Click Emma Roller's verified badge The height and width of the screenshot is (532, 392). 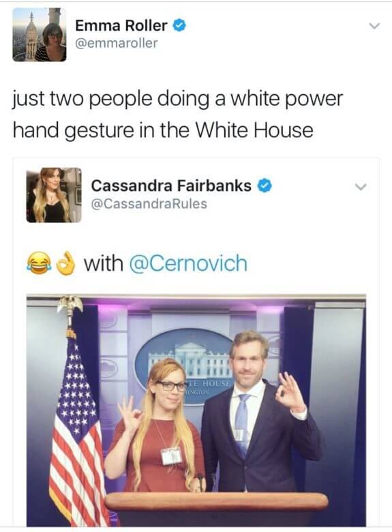point(180,25)
